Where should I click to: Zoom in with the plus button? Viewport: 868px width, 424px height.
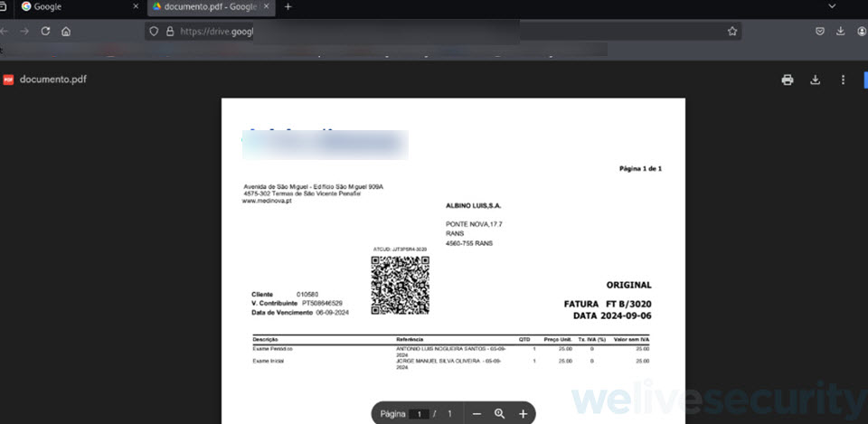pyautogui.click(x=524, y=414)
